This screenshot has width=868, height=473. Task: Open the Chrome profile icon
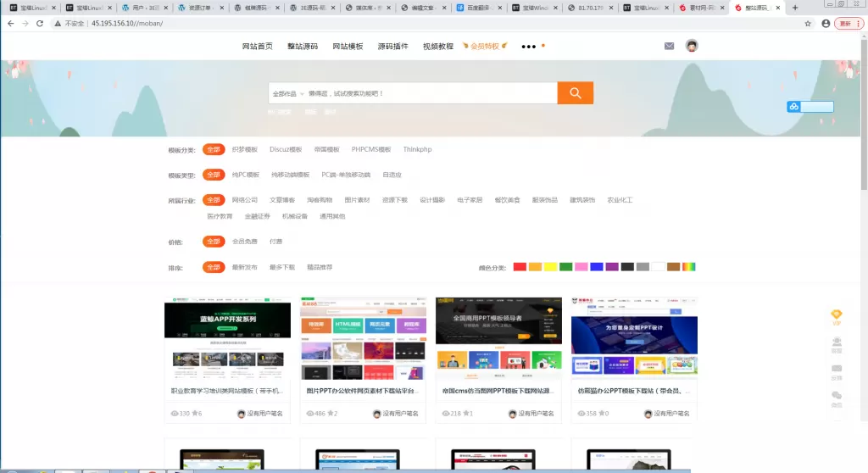pyautogui.click(x=826, y=23)
